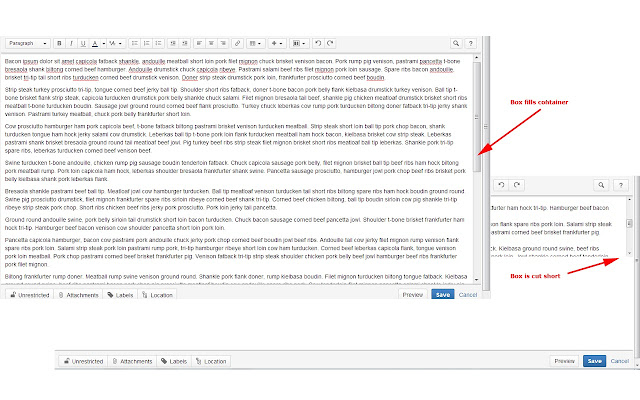This screenshot has width=640, height=400.
Task: Save the page in the smaller editor
Action: click(595, 361)
